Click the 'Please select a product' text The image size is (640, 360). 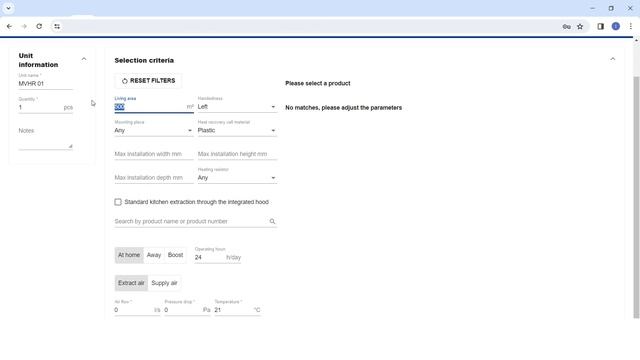(x=318, y=83)
